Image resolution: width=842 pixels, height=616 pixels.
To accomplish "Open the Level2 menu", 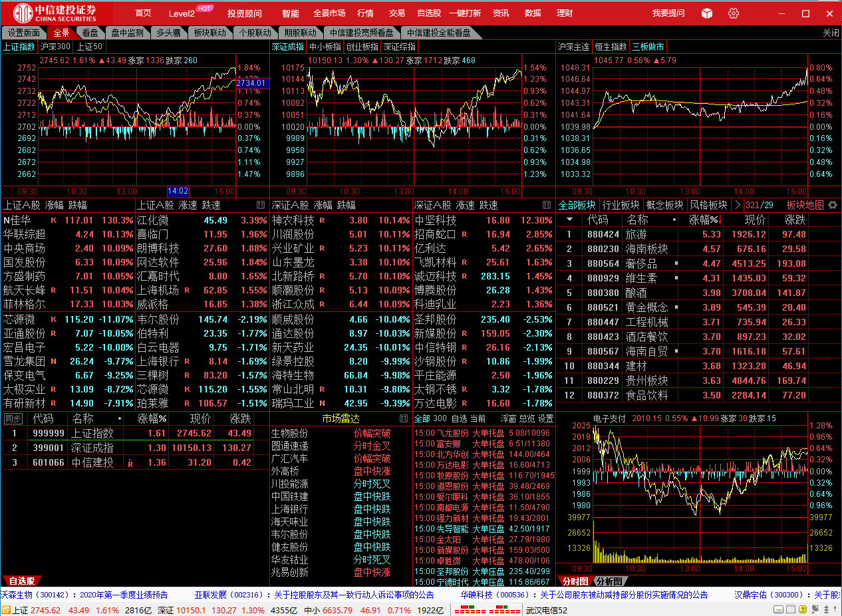I will pos(182,13).
